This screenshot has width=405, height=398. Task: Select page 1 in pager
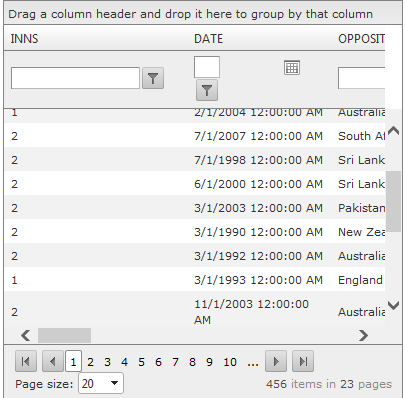(73, 361)
